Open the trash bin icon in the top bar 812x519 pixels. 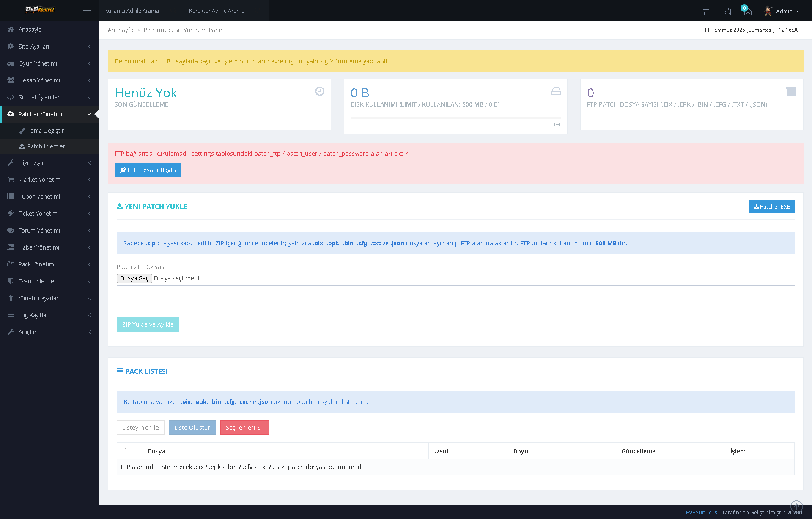(706, 11)
